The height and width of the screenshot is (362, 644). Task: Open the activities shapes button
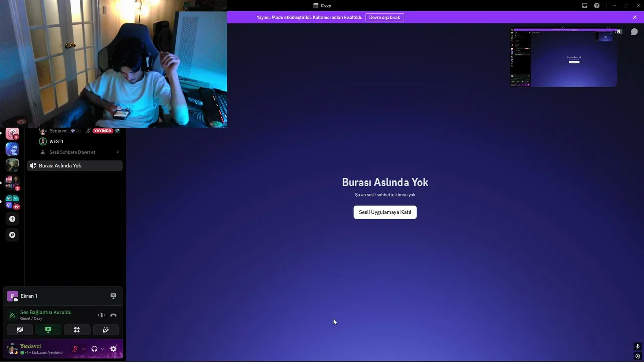77,330
